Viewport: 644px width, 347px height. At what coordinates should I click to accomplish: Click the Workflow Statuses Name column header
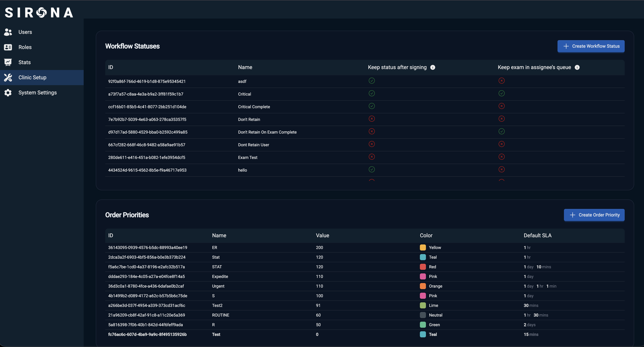pyautogui.click(x=245, y=68)
